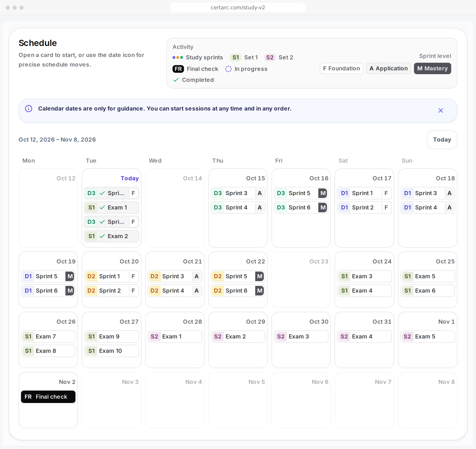Image resolution: width=476 pixels, height=449 pixels.
Task: Open D3 Sprint 6 on Oct 16
Action: (x=301, y=208)
